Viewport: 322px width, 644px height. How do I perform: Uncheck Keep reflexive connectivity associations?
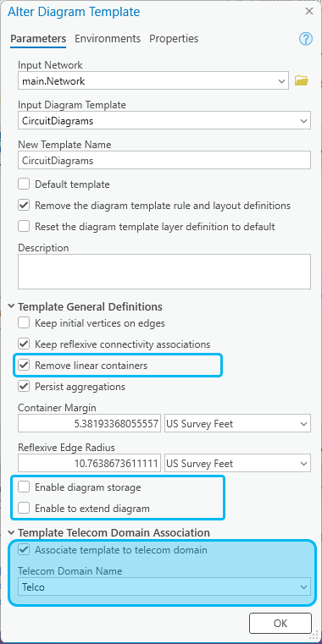[x=24, y=344]
